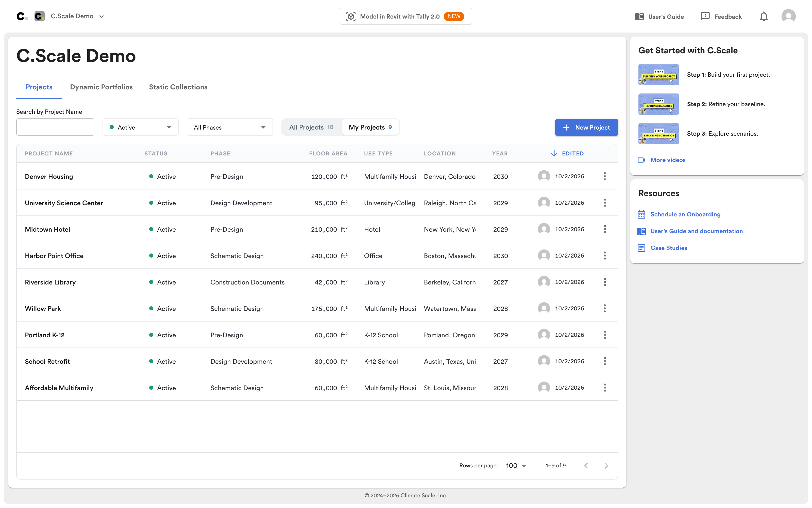
Task: Open the kebab menu for Portland K-12
Action: (x=605, y=335)
